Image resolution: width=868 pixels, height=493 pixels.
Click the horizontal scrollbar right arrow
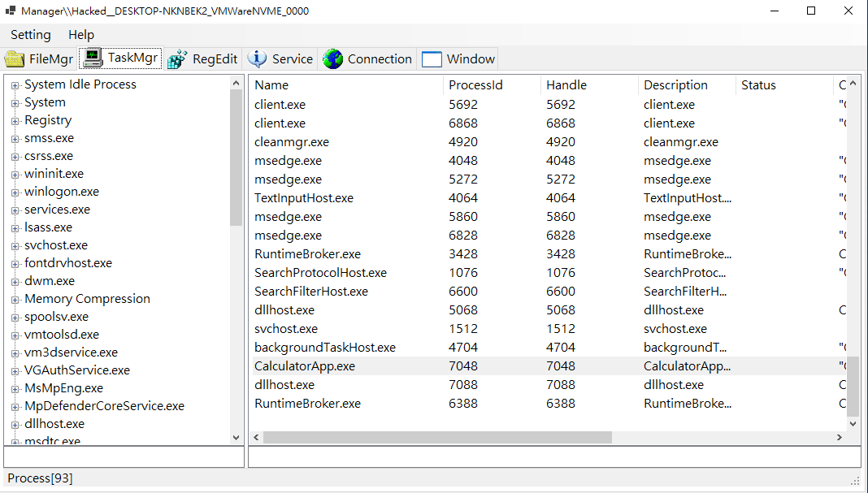pos(839,437)
